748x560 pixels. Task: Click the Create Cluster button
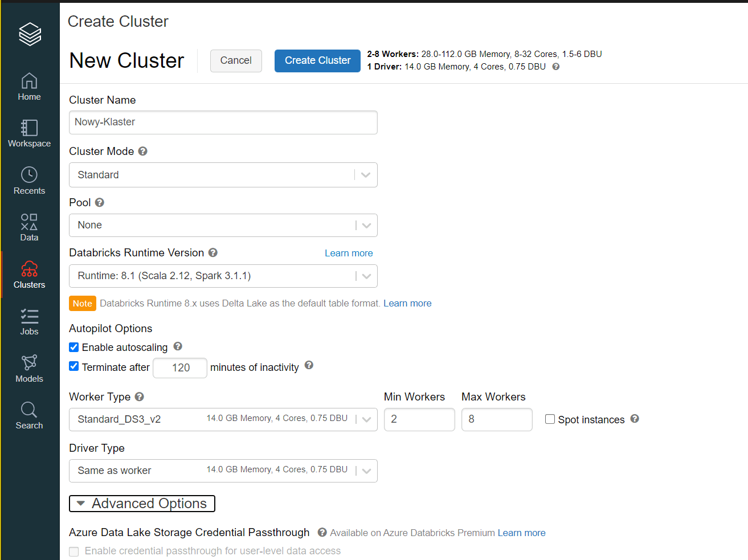point(317,60)
